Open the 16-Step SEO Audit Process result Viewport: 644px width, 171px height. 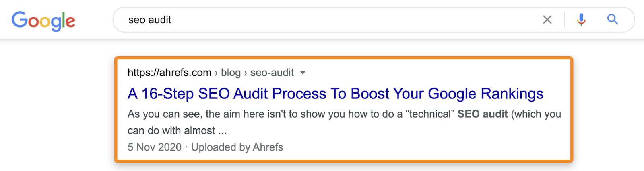[x=335, y=94]
